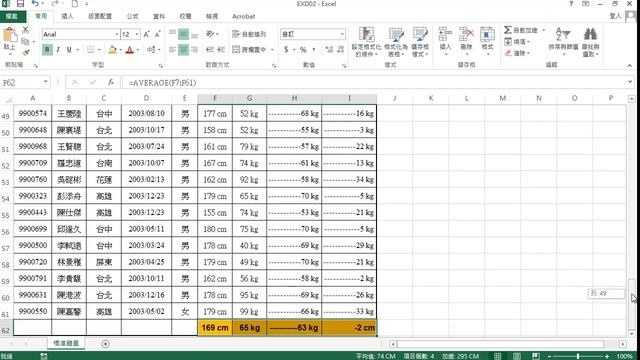
Task: Click the Cut scissors icon
Action: point(25,30)
